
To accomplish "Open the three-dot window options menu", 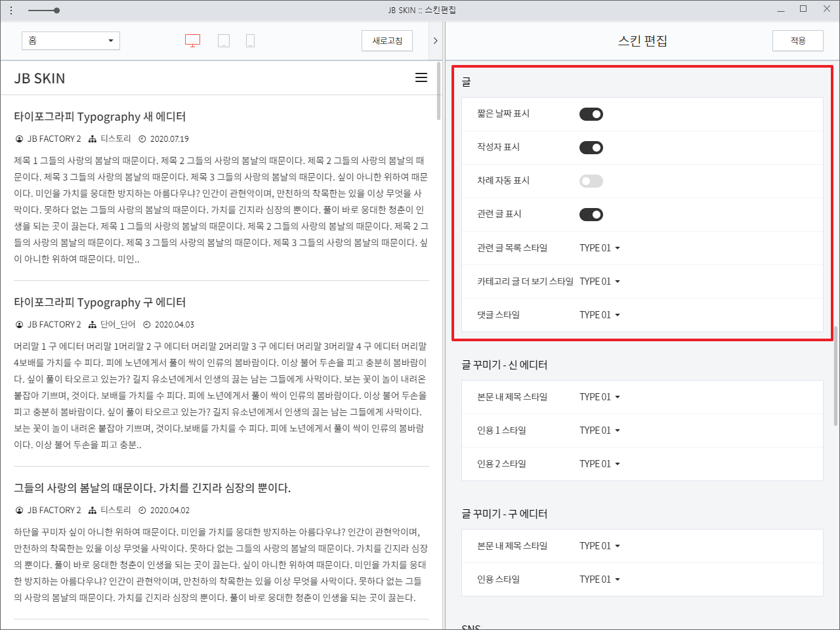I will click(11, 10).
